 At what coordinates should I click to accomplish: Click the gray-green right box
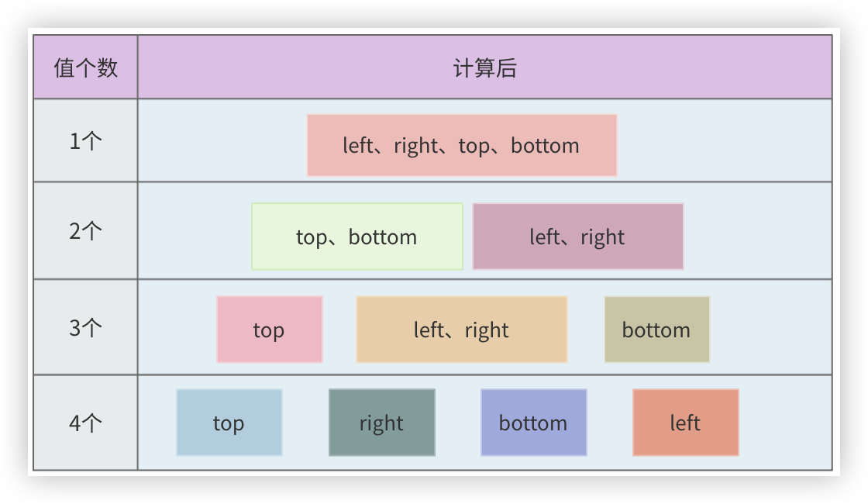click(x=381, y=423)
